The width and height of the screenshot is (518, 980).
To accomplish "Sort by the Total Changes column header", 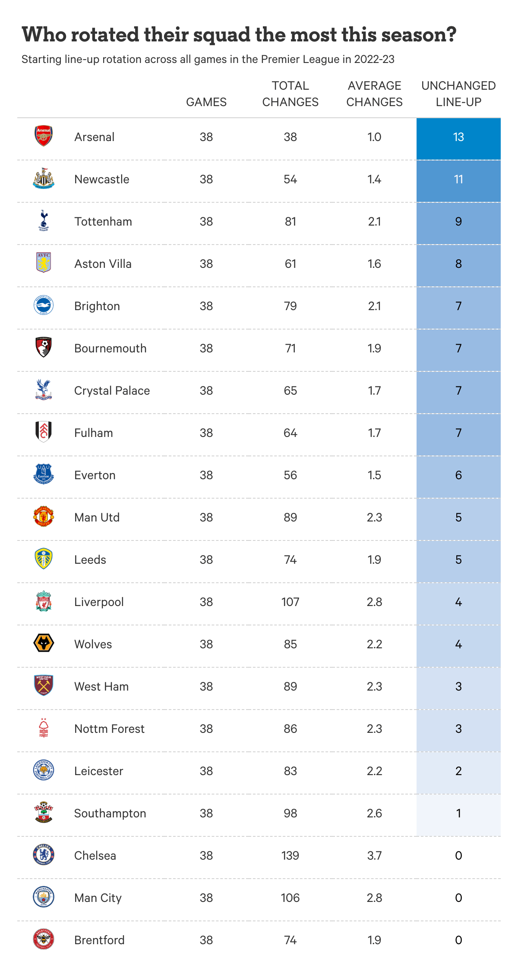I will [291, 94].
